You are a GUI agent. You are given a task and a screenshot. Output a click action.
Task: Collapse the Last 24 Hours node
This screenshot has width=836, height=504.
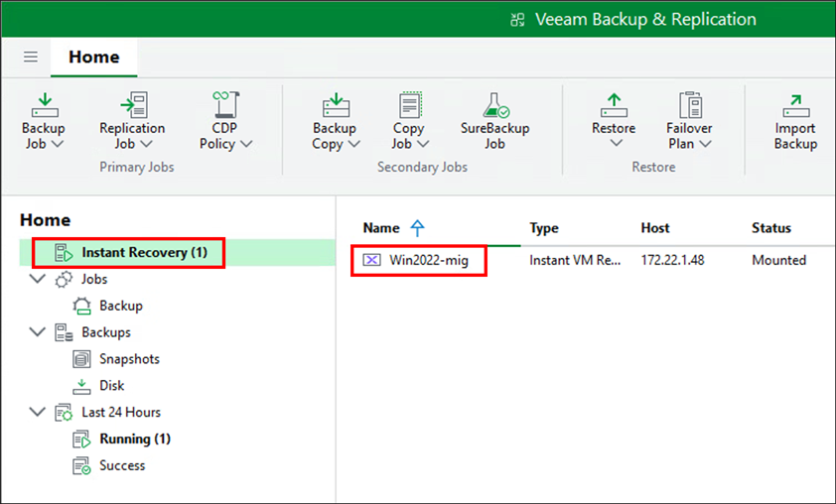[38, 412]
